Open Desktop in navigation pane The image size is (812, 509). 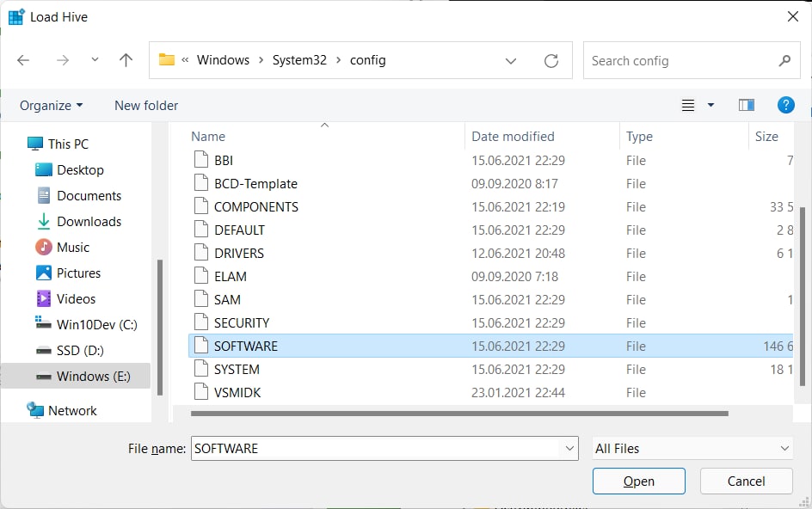tap(70, 170)
